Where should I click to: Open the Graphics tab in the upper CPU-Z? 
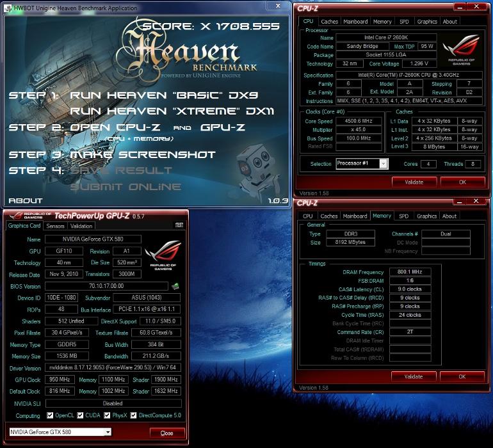427,21
